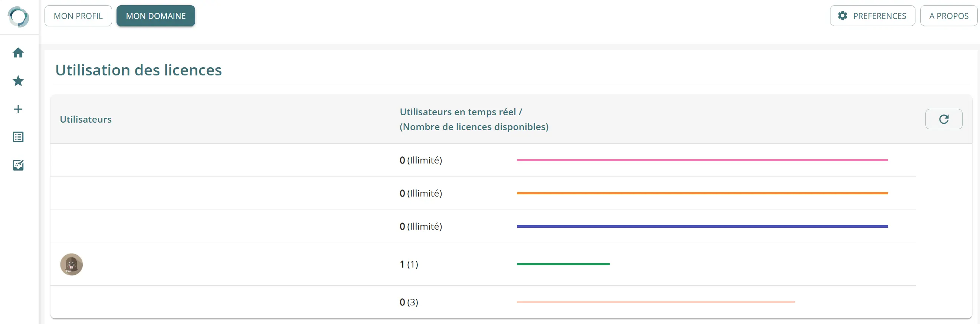Refresh the license usage table

(x=944, y=119)
